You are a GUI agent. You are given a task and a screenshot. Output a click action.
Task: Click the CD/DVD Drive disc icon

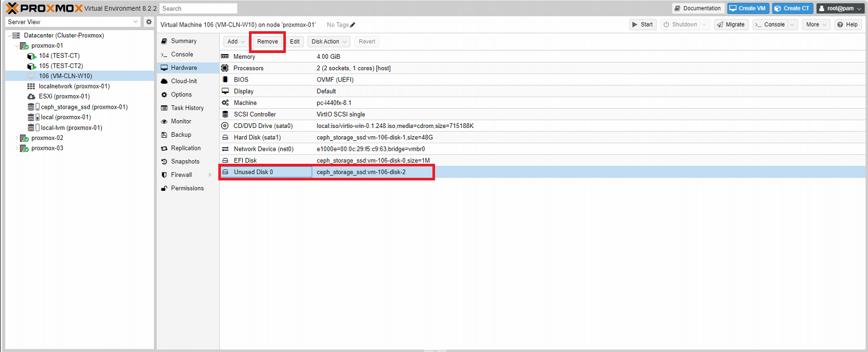pyautogui.click(x=225, y=126)
